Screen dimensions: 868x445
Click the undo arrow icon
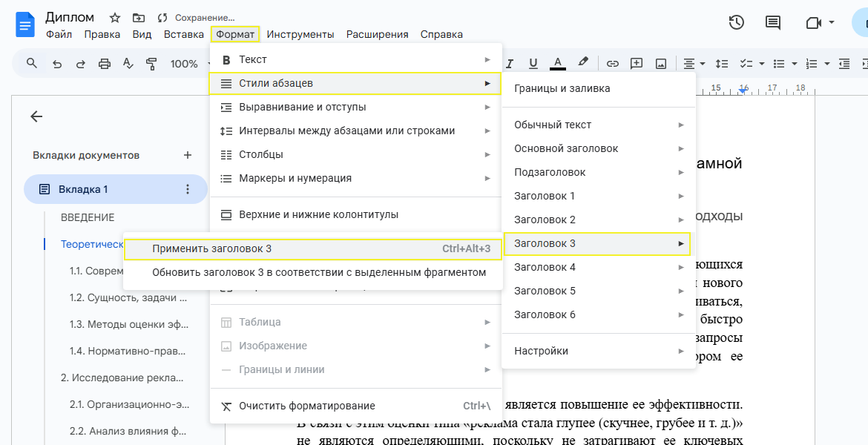[x=57, y=64]
